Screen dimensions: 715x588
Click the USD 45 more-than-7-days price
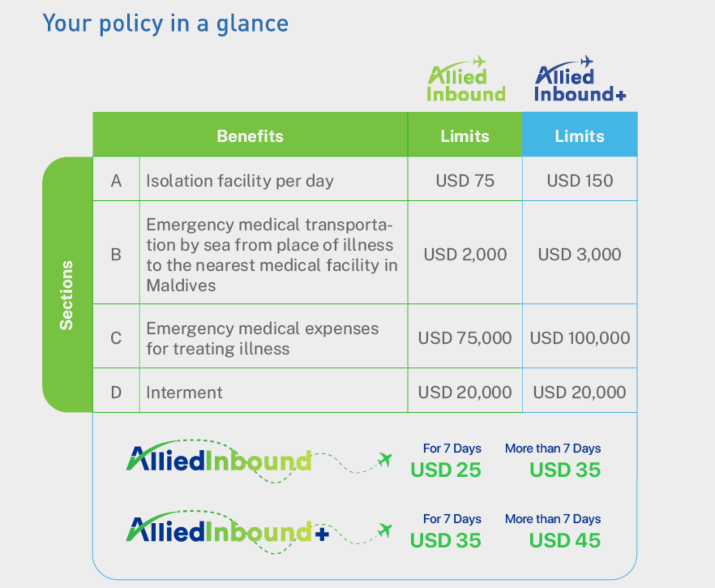coord(565,541)
